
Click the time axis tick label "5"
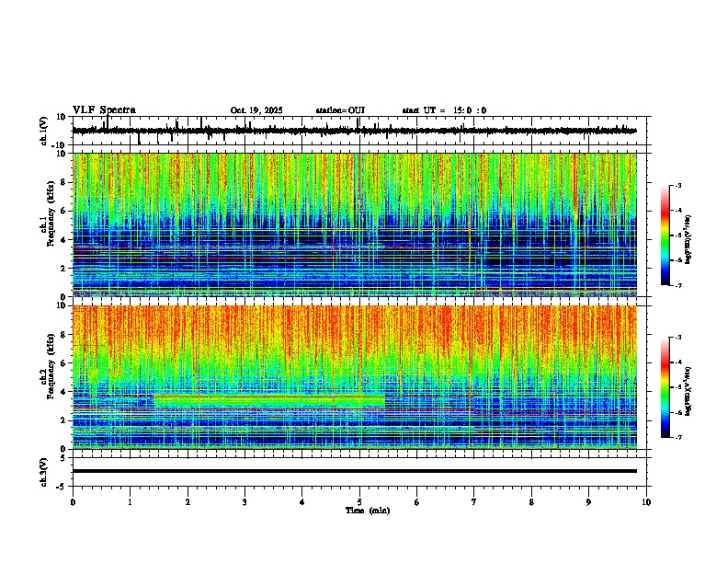point(359,502)
